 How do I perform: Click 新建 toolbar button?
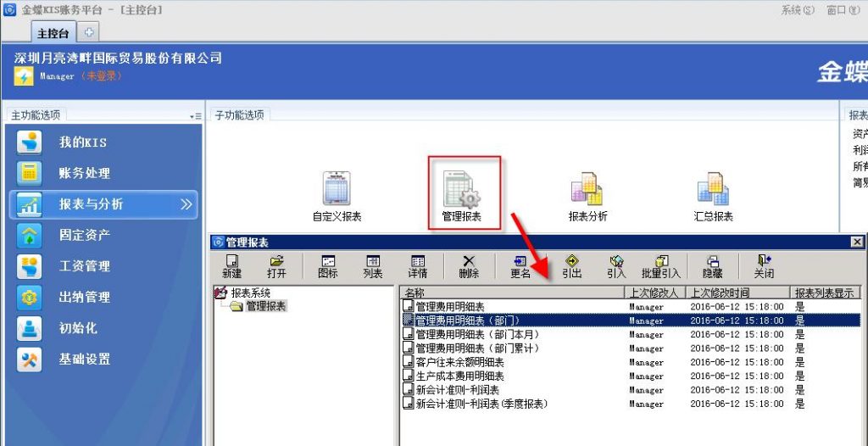click(x=231, y=266)
